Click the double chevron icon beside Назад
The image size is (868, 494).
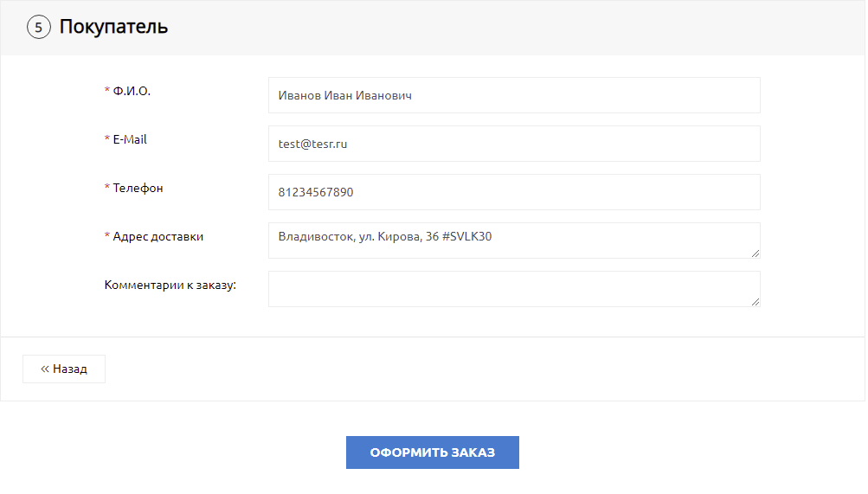(x=44, y=369)
